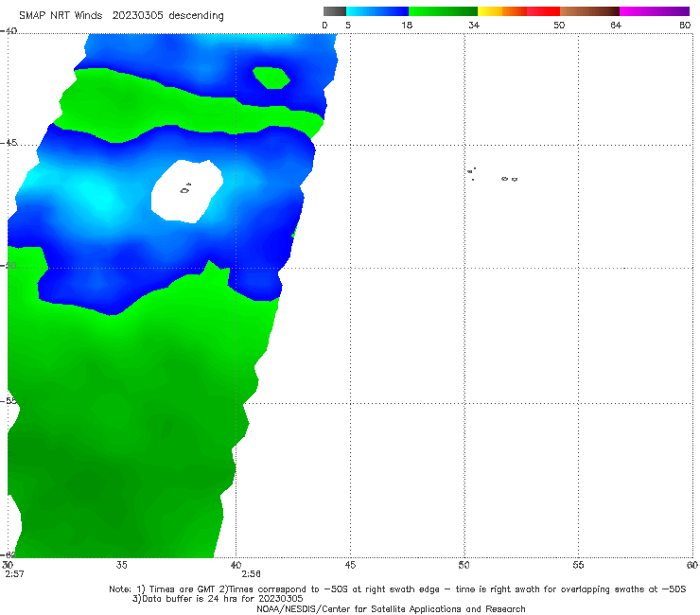Click the swath time "2:57" below longitude 30

pyautogui.click(x=14, y=574)
